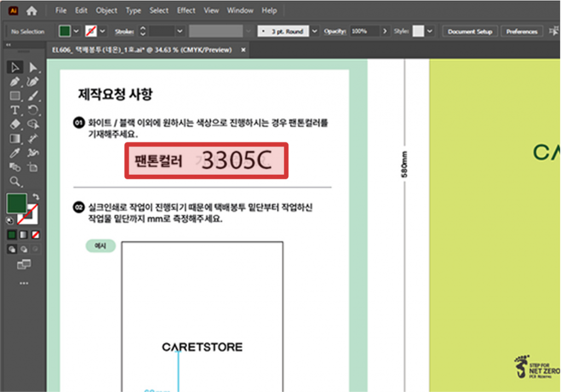The image size is (561, 392).
Task: Select the Pen tool
Action: click(x=15, y=82)
